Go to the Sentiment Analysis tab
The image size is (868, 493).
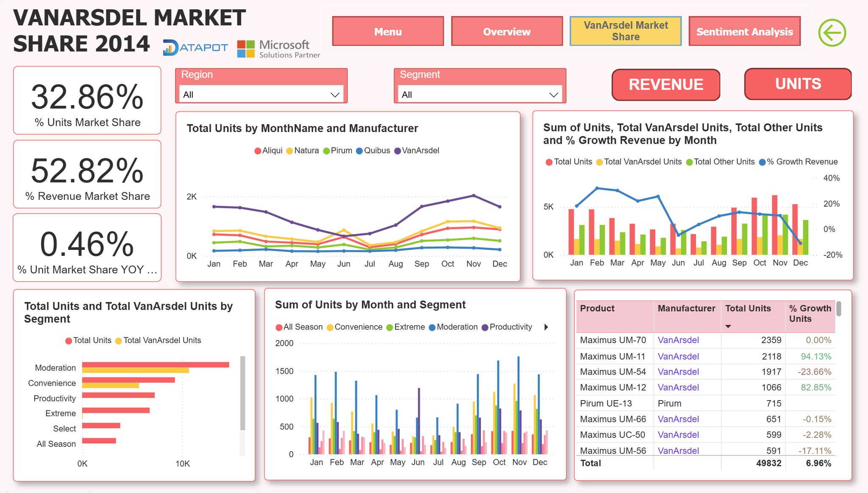coord(745,31)
